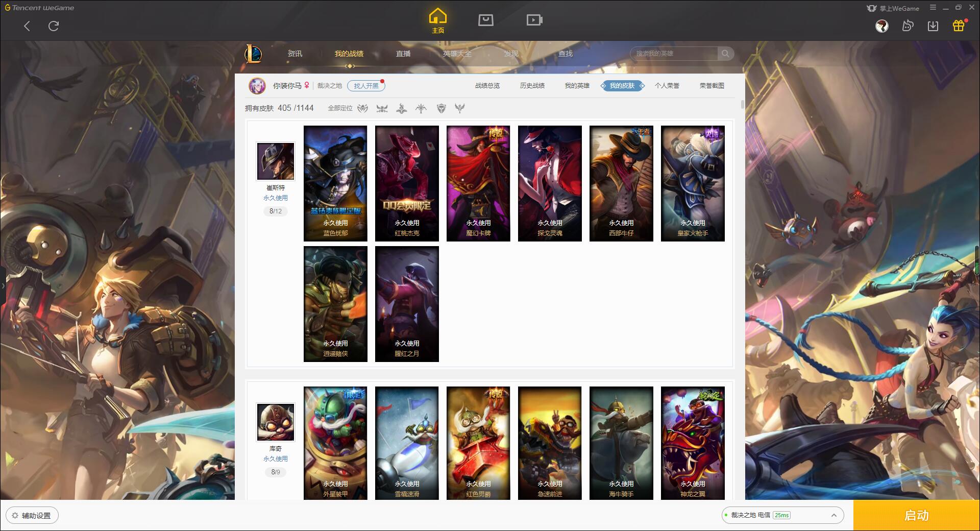Viewport: 980px width, 531px height.
Task: Open the 战绩总览 sub-tab
Action: 487,86
